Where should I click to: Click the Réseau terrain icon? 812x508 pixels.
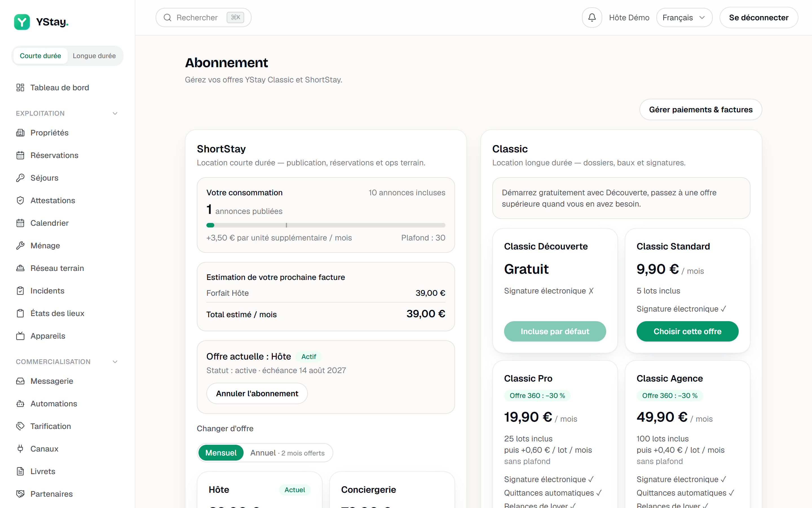pos(20,268)
